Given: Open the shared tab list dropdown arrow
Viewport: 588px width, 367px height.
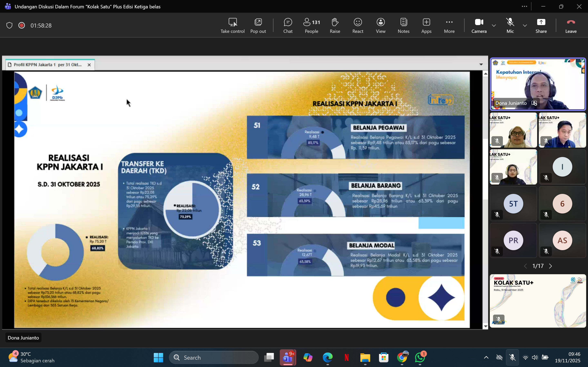Looking at the screenshot, I should (x=481, y=64).
